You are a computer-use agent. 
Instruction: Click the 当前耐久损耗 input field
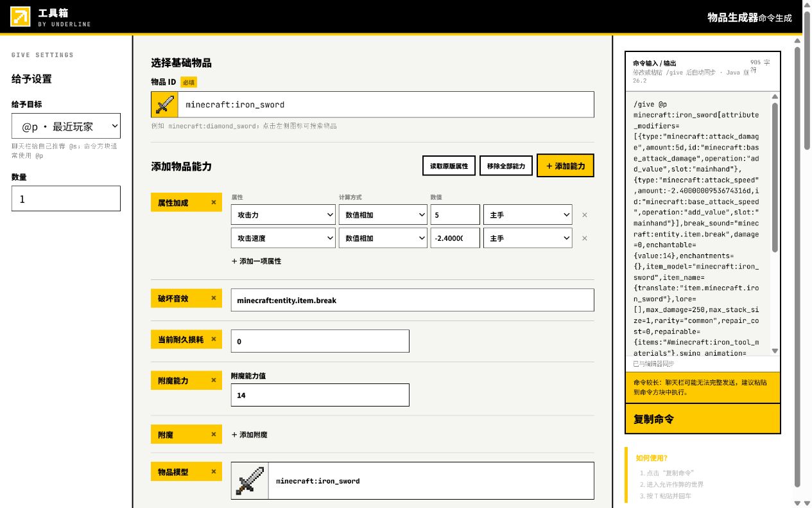(x=320, y=341)
